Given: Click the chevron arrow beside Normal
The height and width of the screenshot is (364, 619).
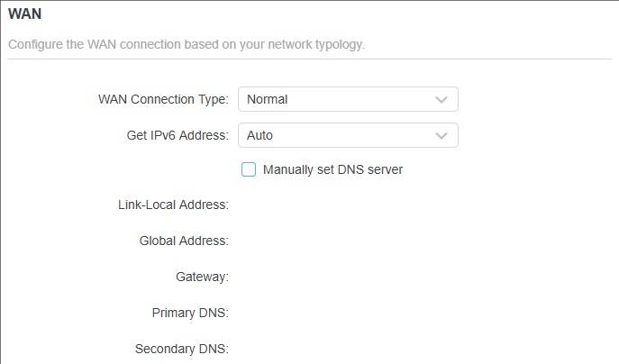Looking at the screenshot, I should (441, 99).
